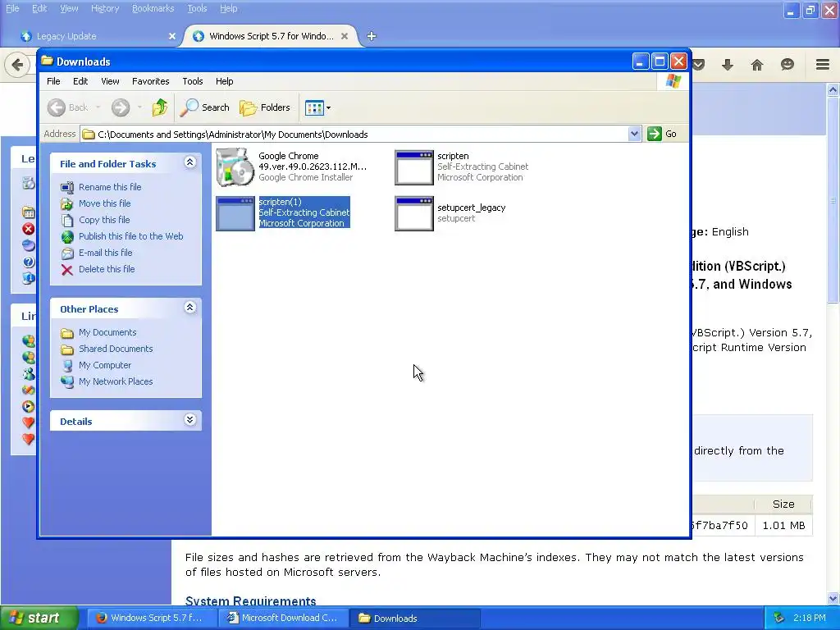Open Search in the Downloads toolbar
Screen dimensions: 840x630
(x=204, y=107)
